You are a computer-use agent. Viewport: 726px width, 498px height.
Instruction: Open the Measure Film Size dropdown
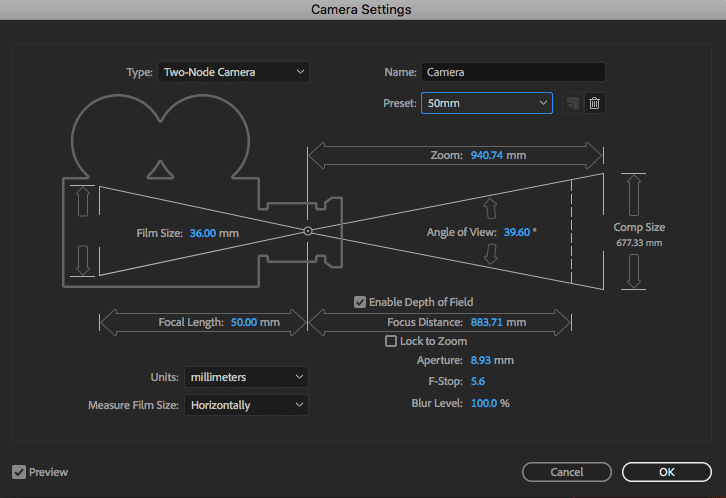point(246,405)
